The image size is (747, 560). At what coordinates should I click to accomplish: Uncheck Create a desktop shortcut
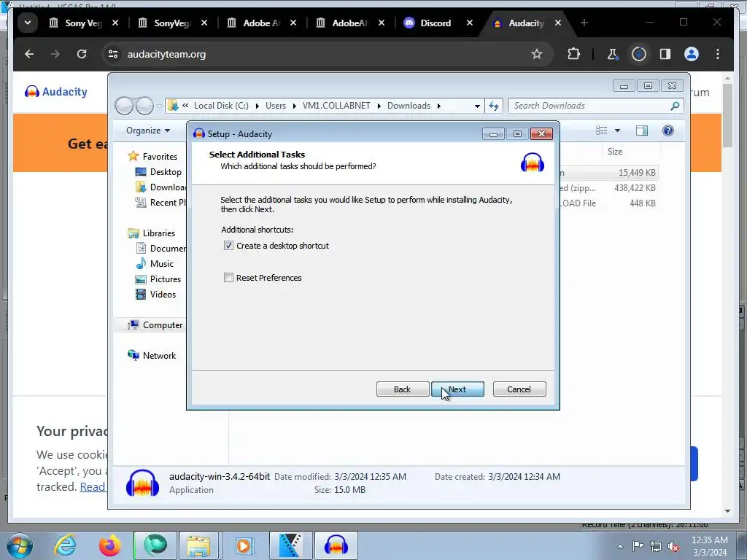[x=228, y=246]
